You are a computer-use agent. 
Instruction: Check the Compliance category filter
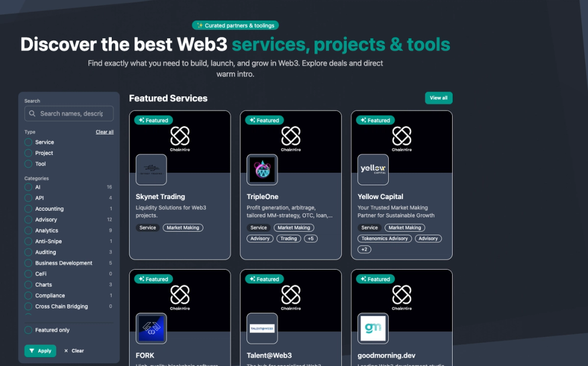pyautogui.click(x=28, y=296)
